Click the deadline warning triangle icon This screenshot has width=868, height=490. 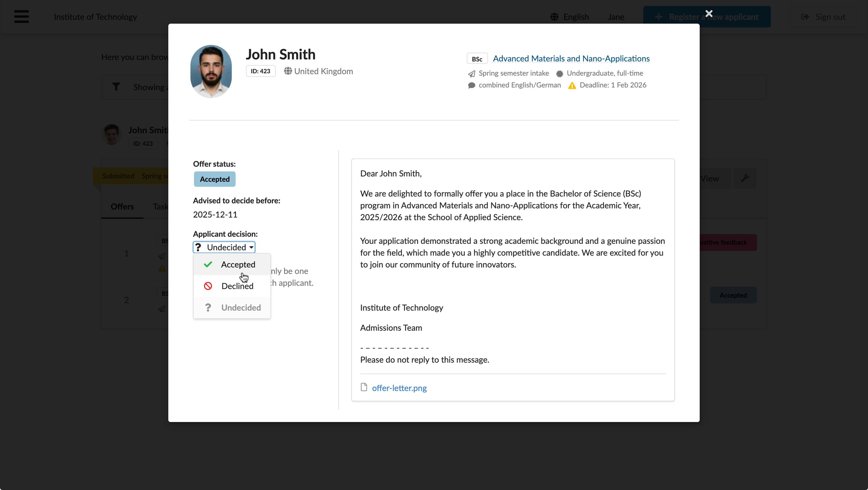572,85
